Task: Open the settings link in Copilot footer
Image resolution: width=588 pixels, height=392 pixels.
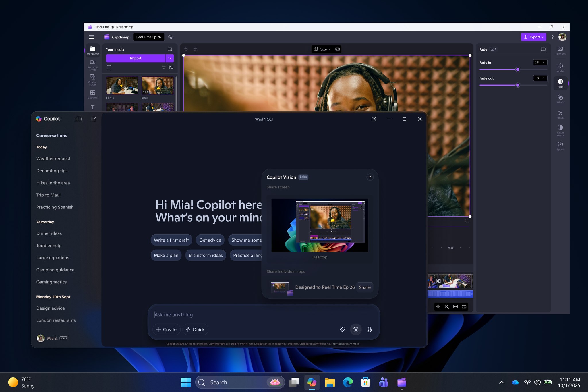Action: [x=338, y=344]
